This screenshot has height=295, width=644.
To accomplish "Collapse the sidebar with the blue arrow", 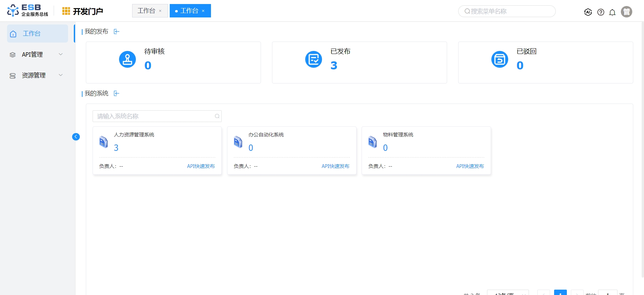I will [x=76, y=137].
